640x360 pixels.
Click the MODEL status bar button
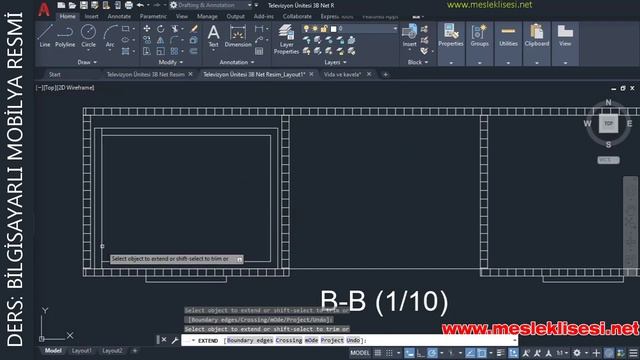tap(360, 353)
